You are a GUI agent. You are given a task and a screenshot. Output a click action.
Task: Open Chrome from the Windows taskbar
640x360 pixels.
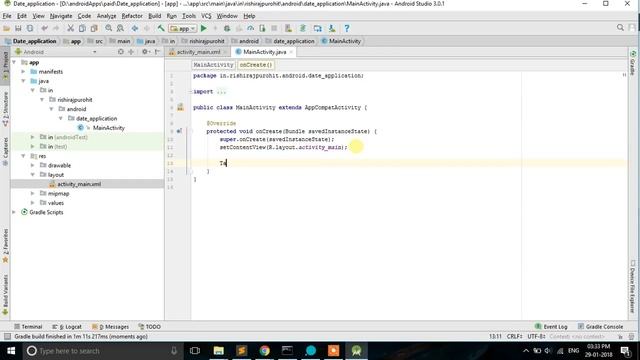click(264, 351)
